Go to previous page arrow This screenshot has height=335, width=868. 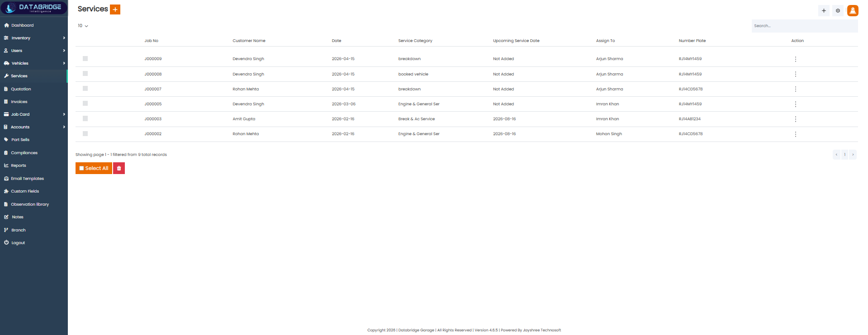tap(836, 155)
